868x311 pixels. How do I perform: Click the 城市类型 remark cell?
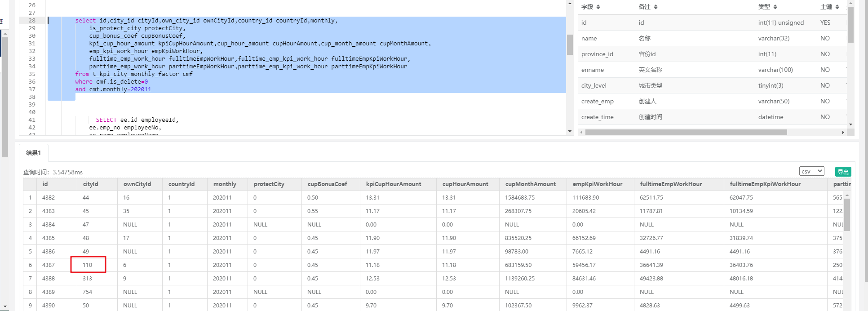pyautogui.click(x=650, y=85)
